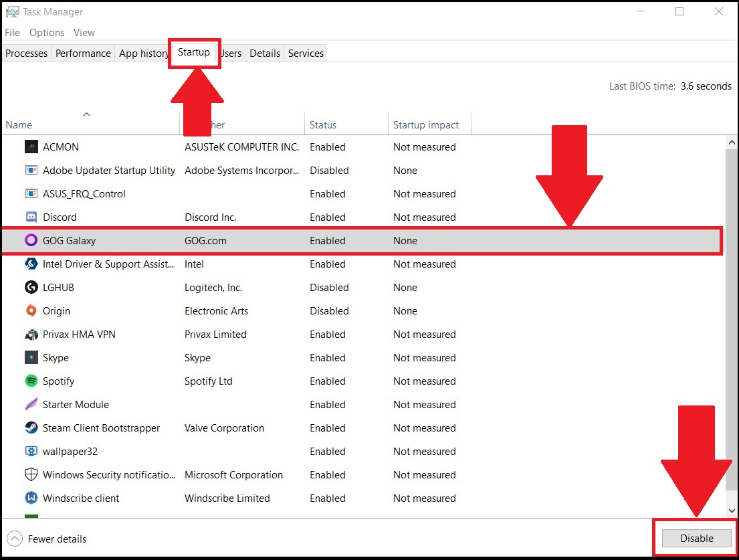Click the Starter Module feather icon
Screen dimensions: 739x560
coord(31,404)
